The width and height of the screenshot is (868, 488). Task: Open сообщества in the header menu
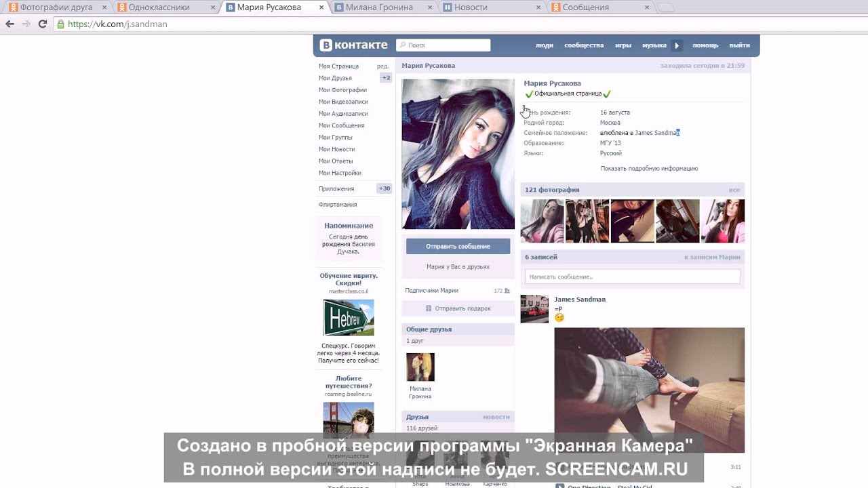point(584,45)
